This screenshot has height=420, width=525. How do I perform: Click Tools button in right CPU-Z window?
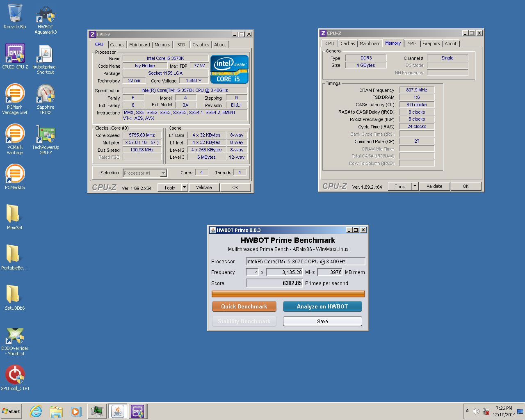pos(400,186)
